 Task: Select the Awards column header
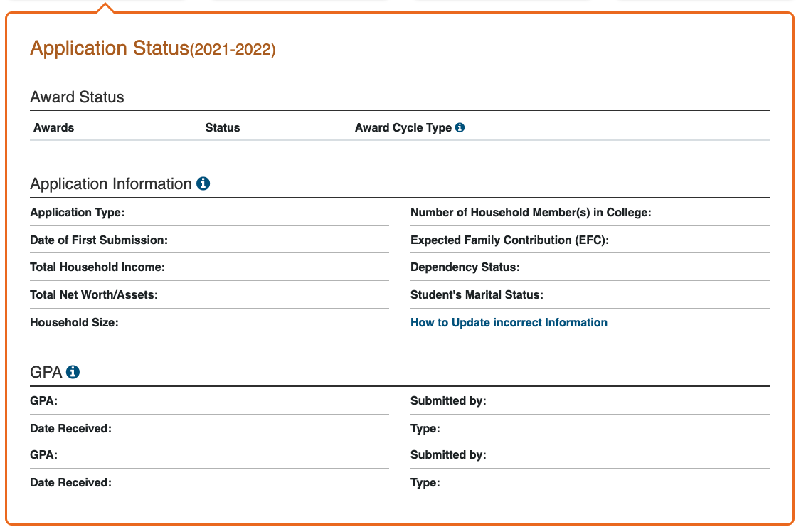53,127
